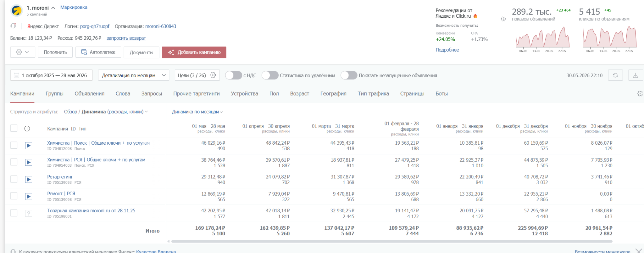
Task: Tick the select-all campaigns header checkbox
Action: 14,128
